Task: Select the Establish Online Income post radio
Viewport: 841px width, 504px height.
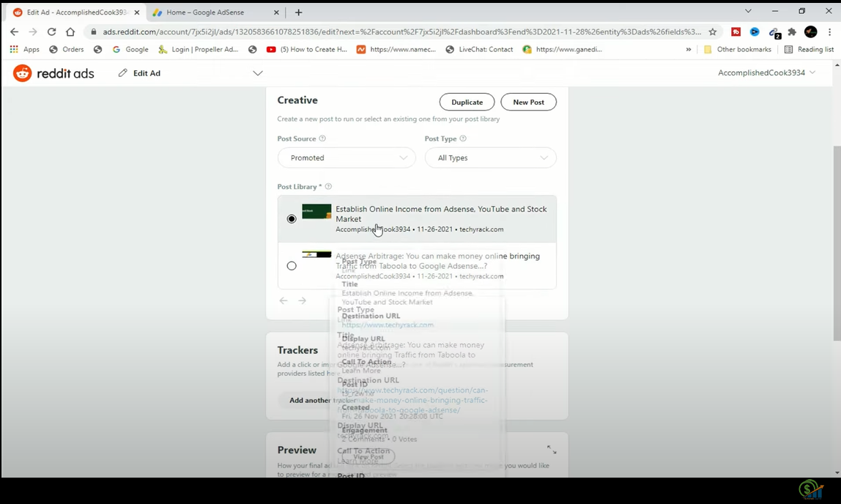Action: pos(292,219)
